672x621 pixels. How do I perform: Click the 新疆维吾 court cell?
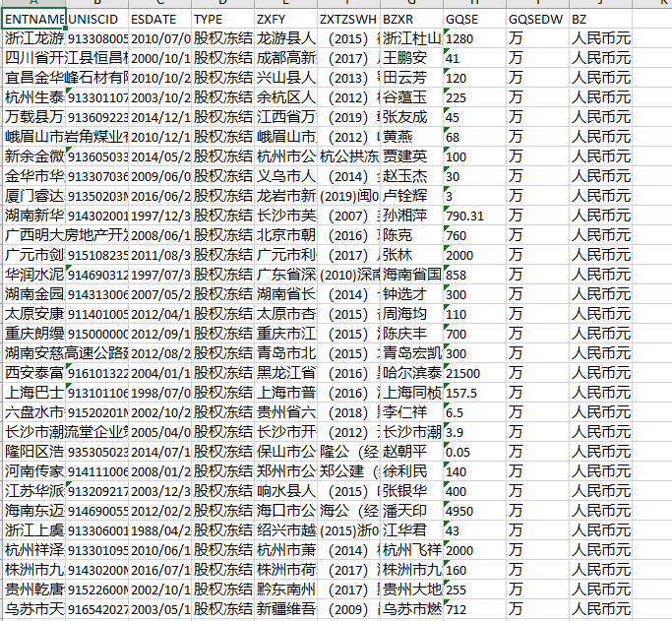pos(286,609)
